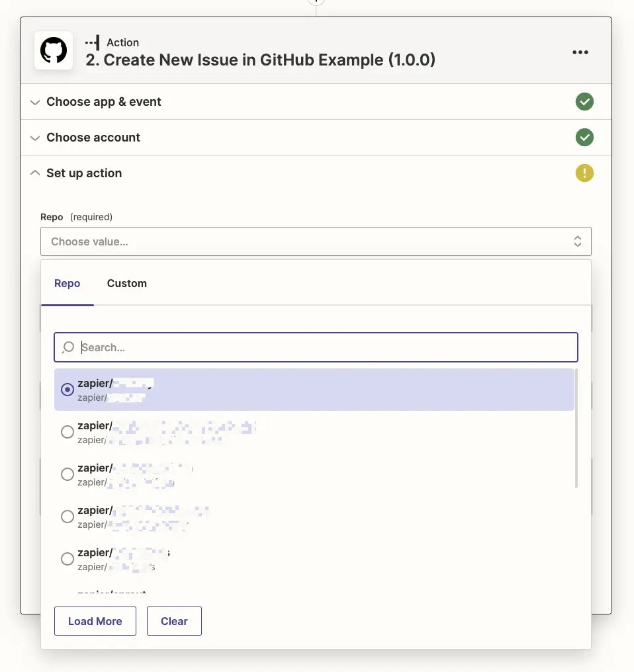Click the Clear button
This screenshot has width=634, height=672.
[x=174, y=621]
